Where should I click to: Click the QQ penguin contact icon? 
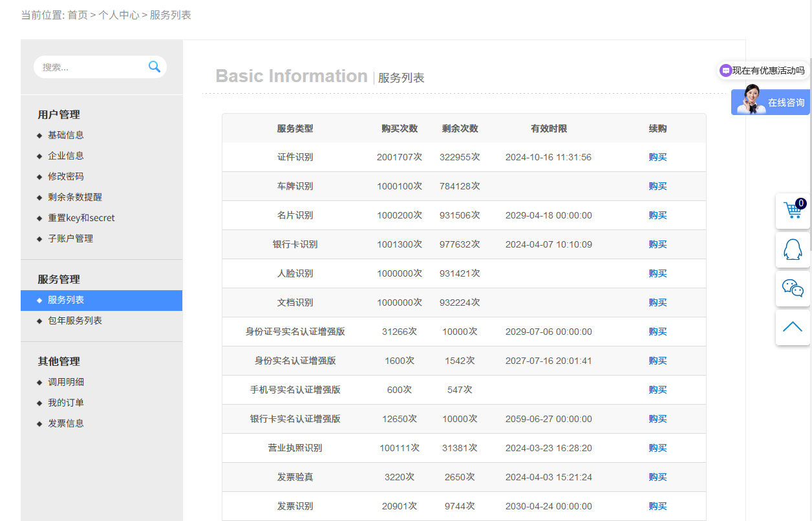tap(793, 250)
